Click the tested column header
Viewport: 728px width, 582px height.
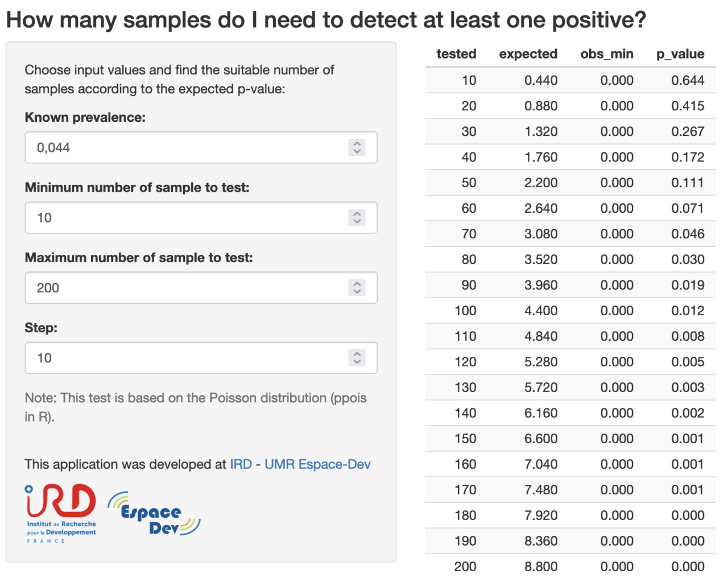(456, 54)
